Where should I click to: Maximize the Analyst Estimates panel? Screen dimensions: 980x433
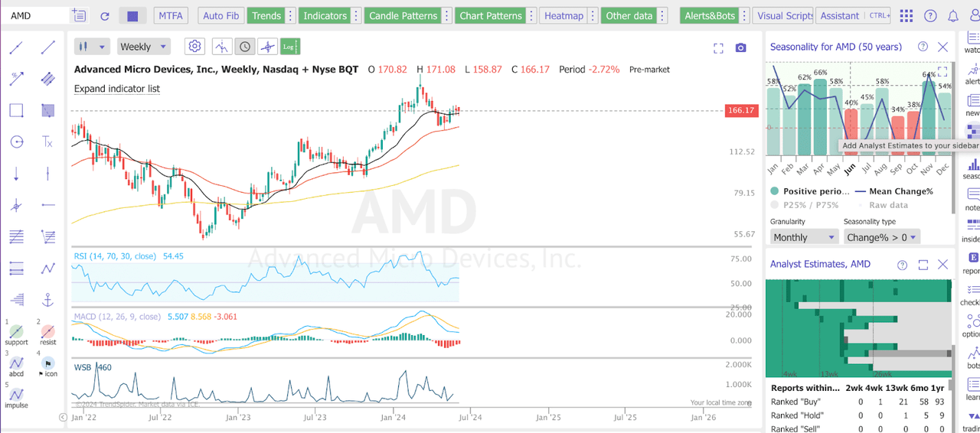923,265
